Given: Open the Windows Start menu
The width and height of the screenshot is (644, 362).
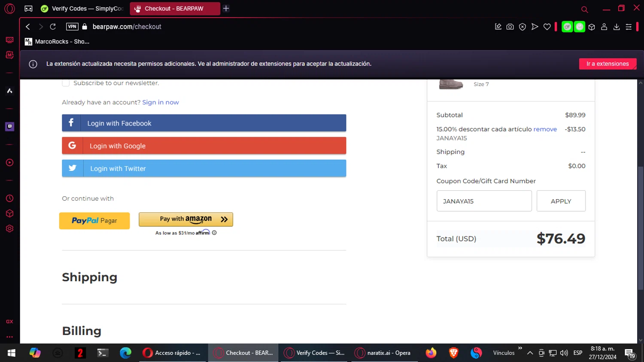Looking at the screenshot, I should tap(12, 353).
